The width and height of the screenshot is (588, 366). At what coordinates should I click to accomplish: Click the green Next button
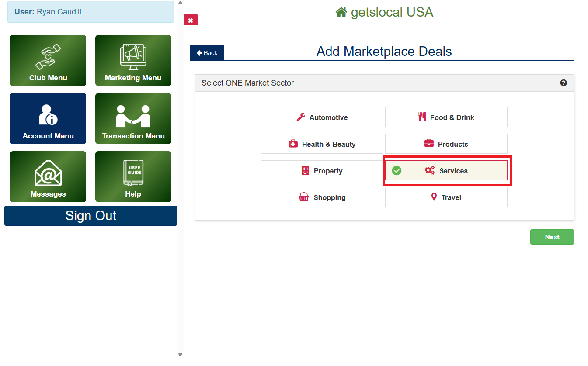click(552, 237)
